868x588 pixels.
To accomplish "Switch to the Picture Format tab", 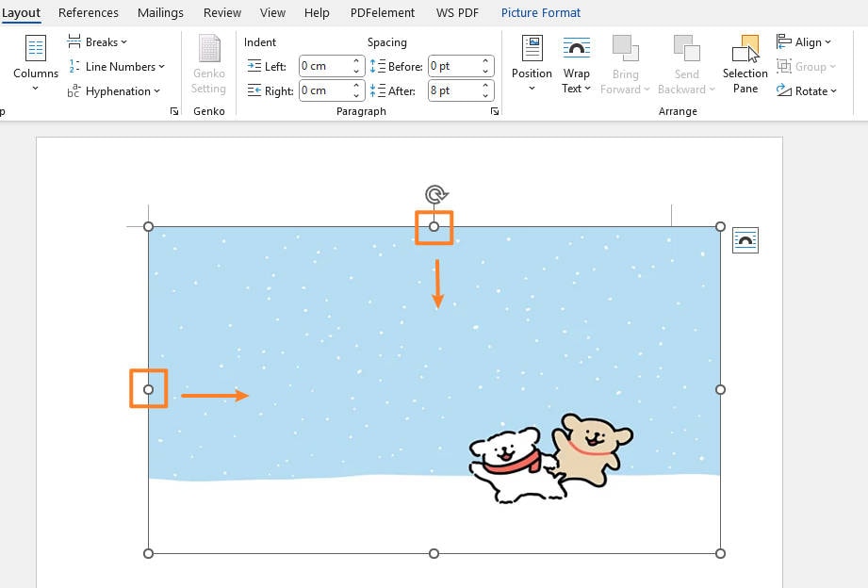I will 541,12.
